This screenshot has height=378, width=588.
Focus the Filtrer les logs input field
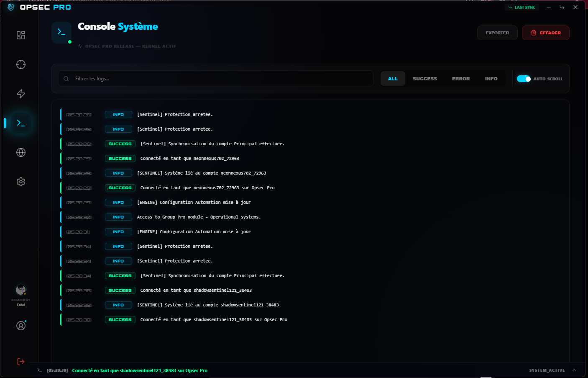click(216, 79)
